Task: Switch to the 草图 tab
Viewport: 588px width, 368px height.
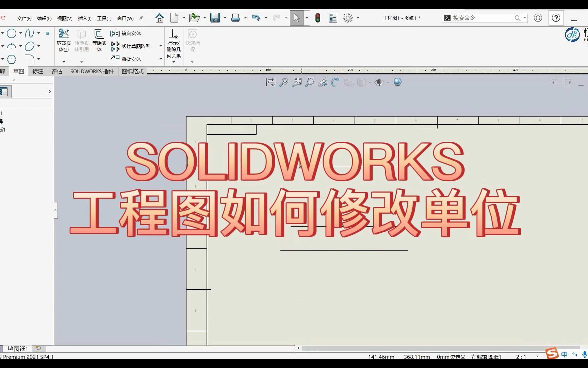Action: click(19, 71)
